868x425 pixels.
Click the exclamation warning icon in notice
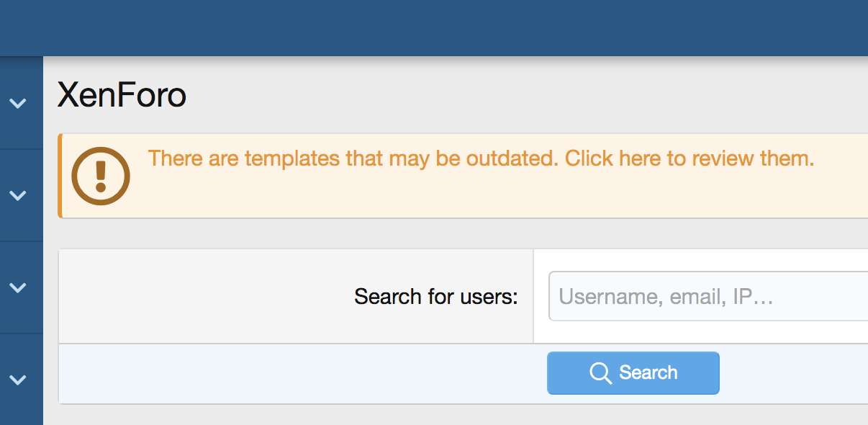pos(101,176)
